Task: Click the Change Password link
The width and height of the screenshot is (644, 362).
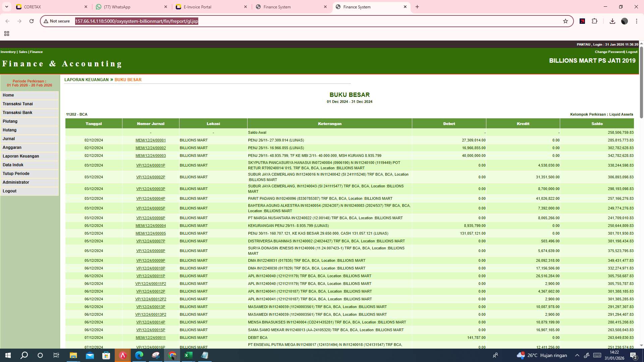Action: [x=609, y=52]
